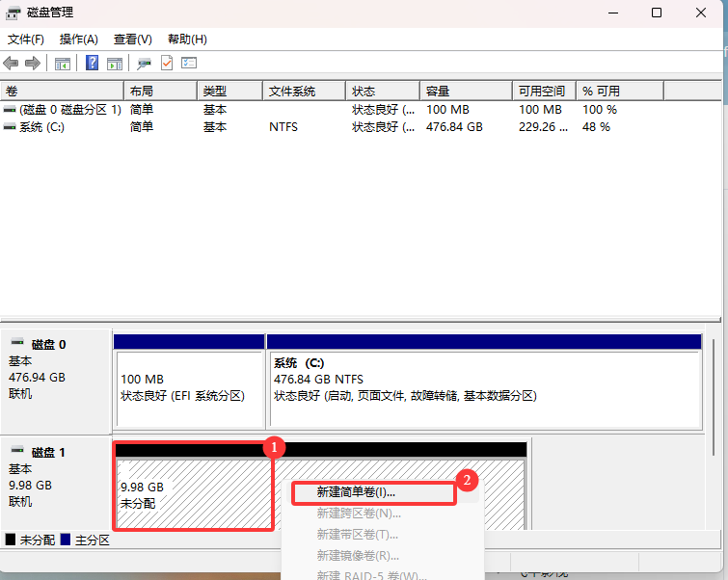Select the 9.98 GB 未分配 unallocated partition
The height and width of the screenshot is (580, 728).
pyautogui.click(x=192, y=493)
